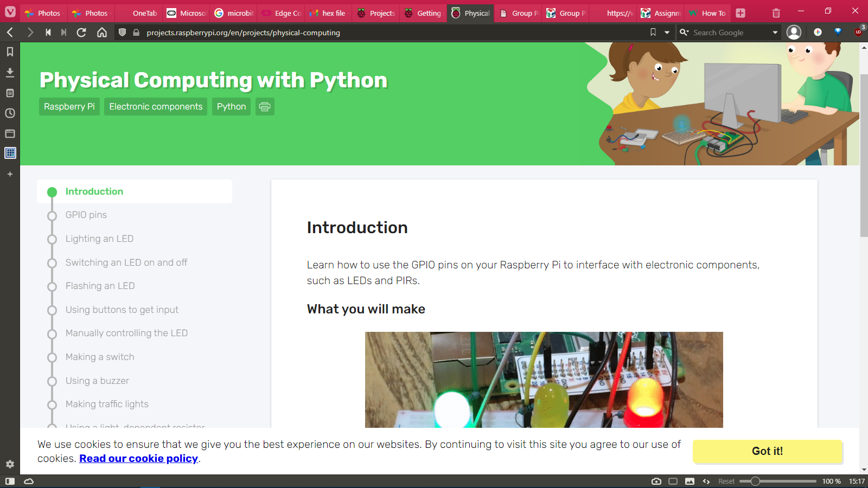Click the Python tag
This screenshot has height=488, width=868.
point(231,107)
